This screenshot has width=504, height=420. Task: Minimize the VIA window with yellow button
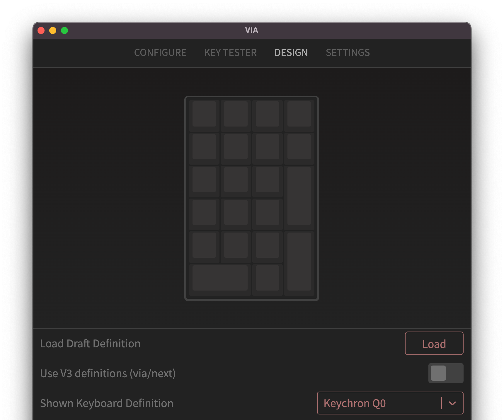click(53, 30)
